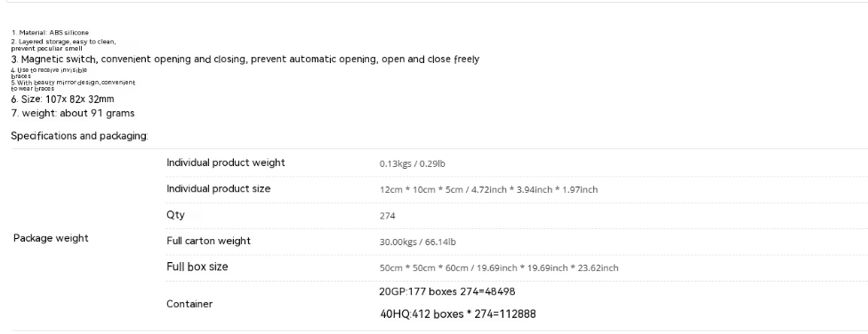Select the 20GP:177 boxes container line
868x334 pixels.
coord(447,291)
